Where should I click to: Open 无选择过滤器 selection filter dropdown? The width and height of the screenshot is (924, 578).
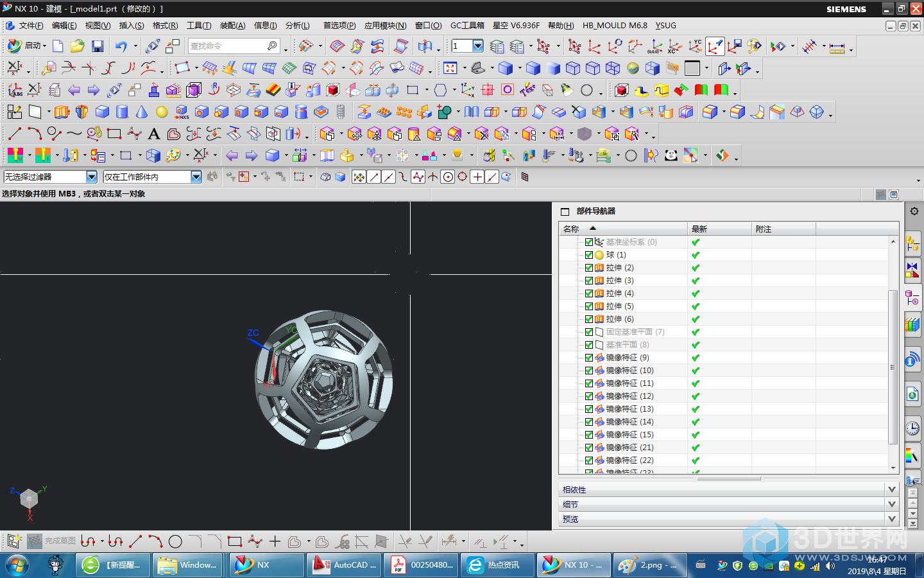(x=91, y=177)
